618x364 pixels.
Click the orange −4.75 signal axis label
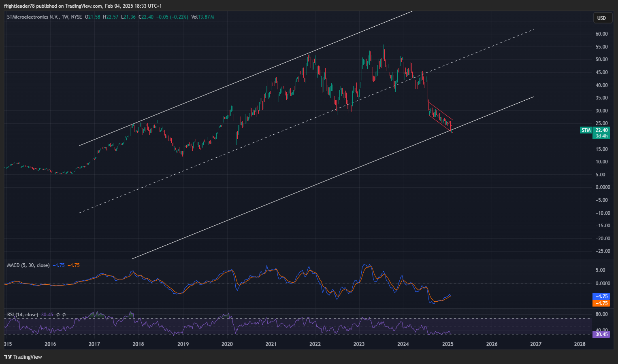click(x=601, y=303)
